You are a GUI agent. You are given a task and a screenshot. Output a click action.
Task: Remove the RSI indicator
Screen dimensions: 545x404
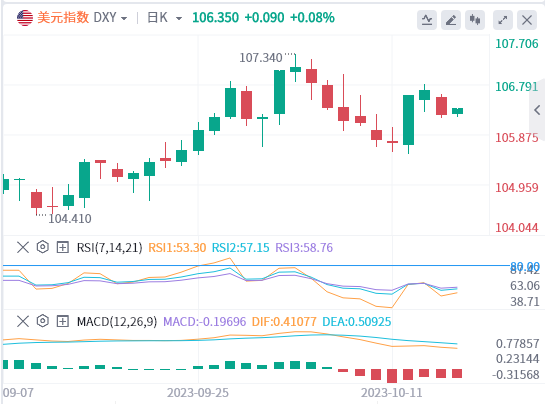pyautogui.click(x=23, y=248)
